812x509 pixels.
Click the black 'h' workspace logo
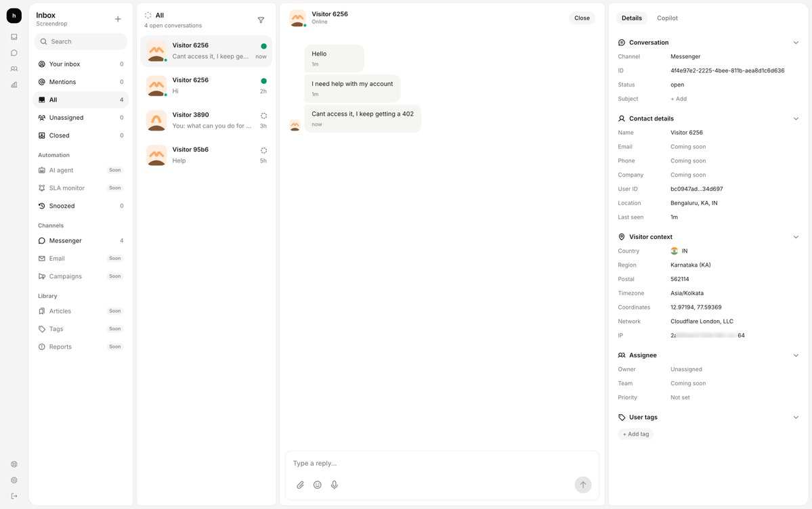click(x=14, y=16)
